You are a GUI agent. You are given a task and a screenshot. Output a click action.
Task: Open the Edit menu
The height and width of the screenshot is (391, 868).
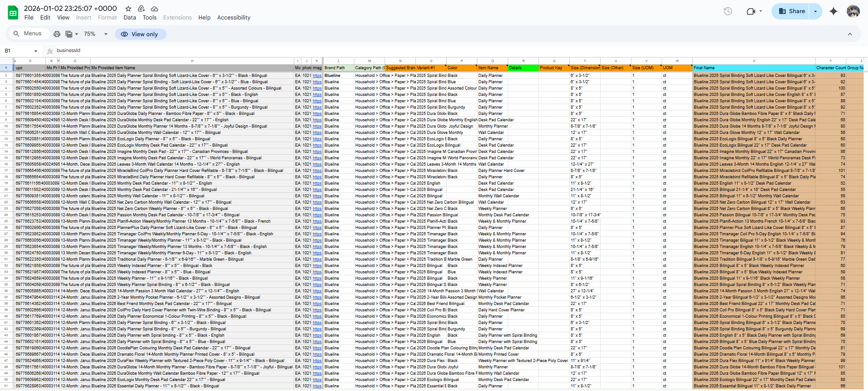pos(45,18)
